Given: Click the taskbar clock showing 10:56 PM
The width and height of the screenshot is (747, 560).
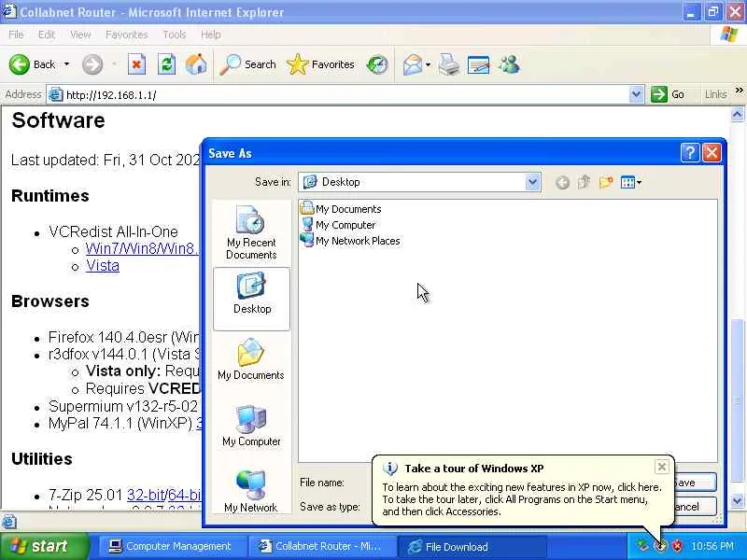Looking at the screenshot, I should pyautogui.click(x=712, y=546).
